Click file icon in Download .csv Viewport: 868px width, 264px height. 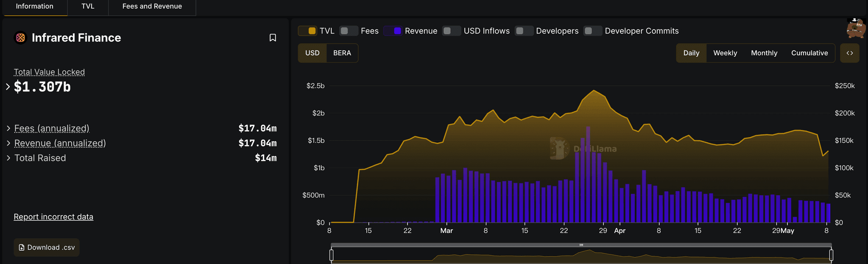point(22,247)
